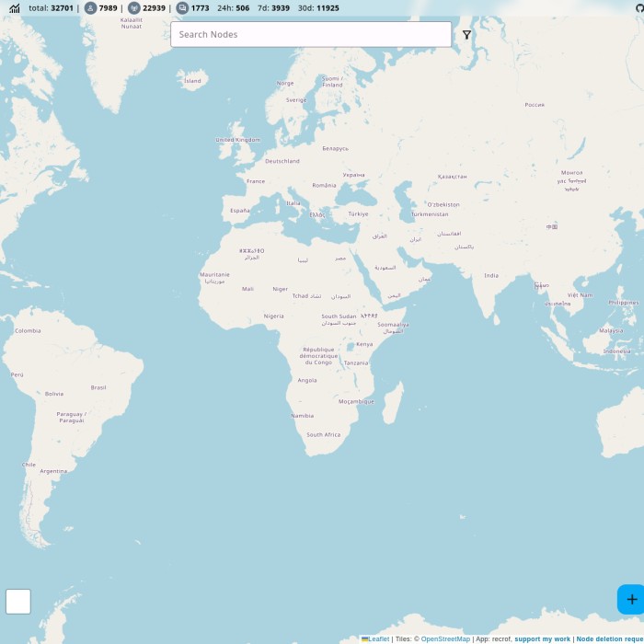
Task: Click the statistics chart icon in top bar
Action: [15, 8]
